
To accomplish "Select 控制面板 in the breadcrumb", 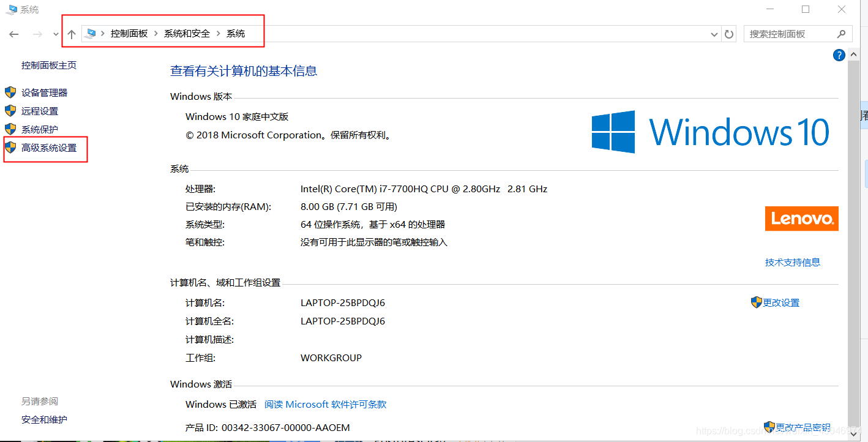I will [x=129, y=34].
